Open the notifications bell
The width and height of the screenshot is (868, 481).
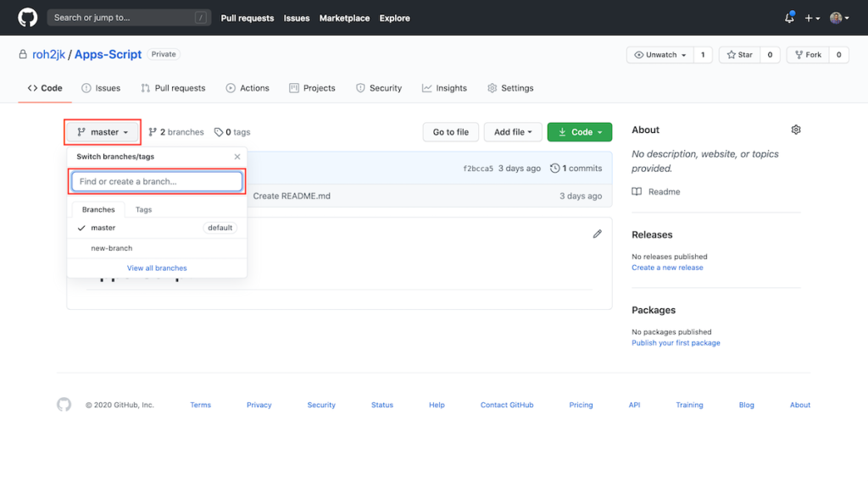pyautogui.click(x=789, y=18)
